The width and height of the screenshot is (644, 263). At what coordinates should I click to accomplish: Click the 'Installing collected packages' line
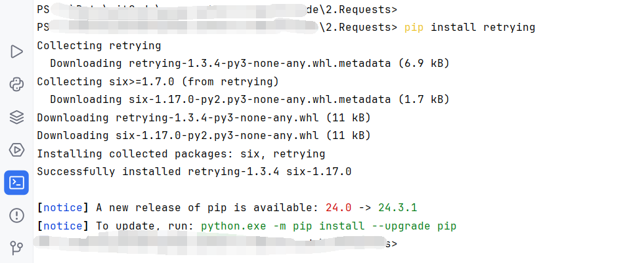tap(181, 154)
